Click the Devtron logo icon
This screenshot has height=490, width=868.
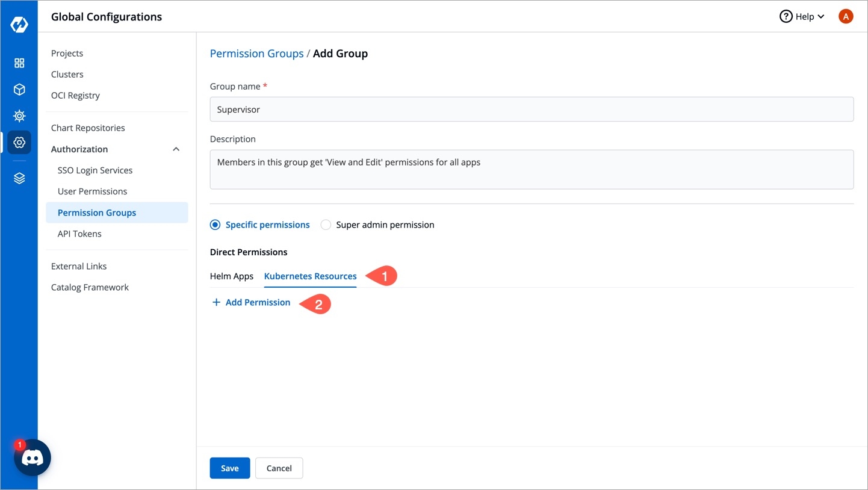pyautogui.click(x=19, y=25)
